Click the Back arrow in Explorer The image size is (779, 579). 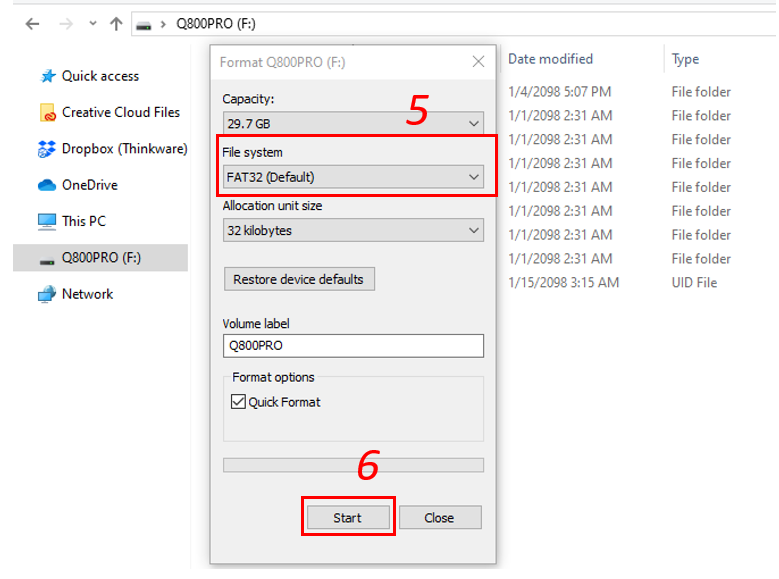(32, 23)
